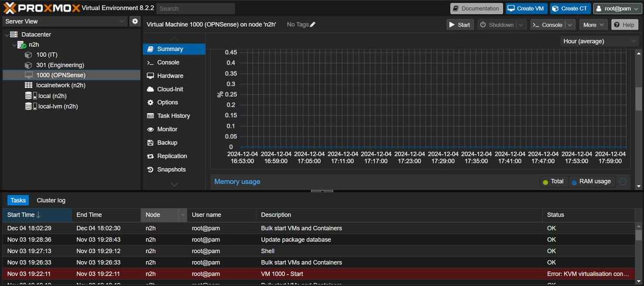Open the Hour (average) timeframe dropdown
The width and height of the screenshot is (644, 286).
(x=600, y=41)
